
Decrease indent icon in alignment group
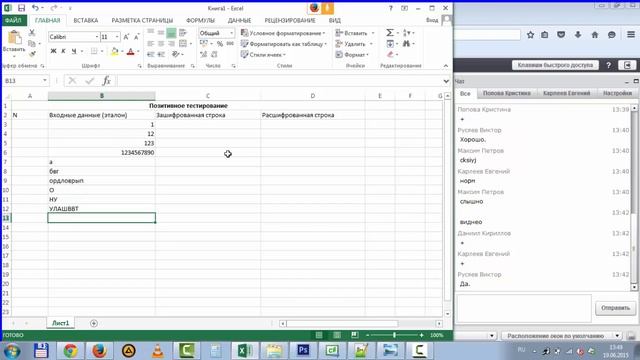tap(151, 54)
